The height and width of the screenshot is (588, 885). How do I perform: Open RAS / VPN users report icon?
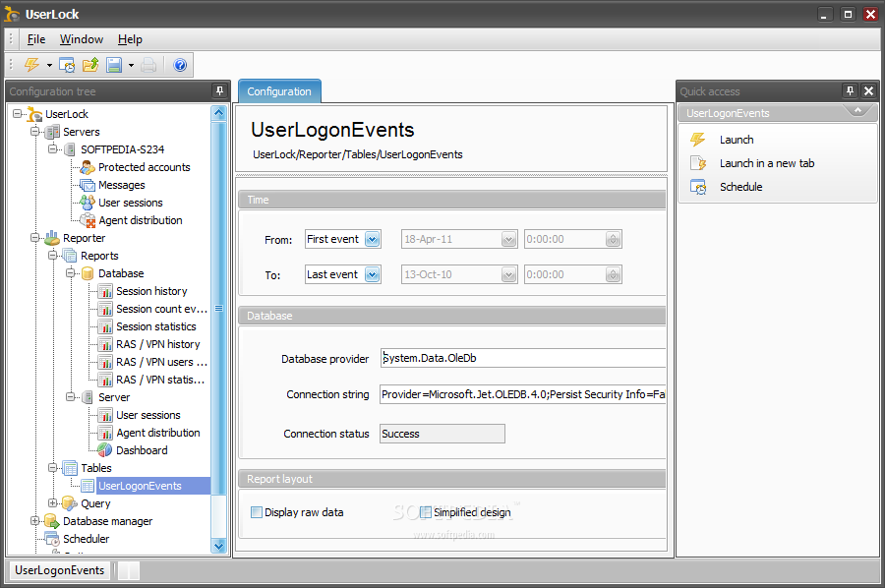(x=105, y=362)
